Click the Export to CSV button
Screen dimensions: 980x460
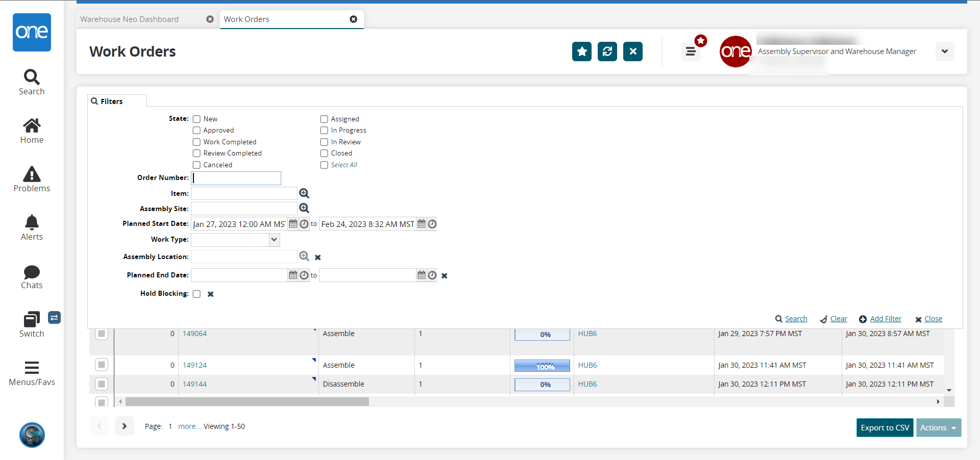point(885,428)
